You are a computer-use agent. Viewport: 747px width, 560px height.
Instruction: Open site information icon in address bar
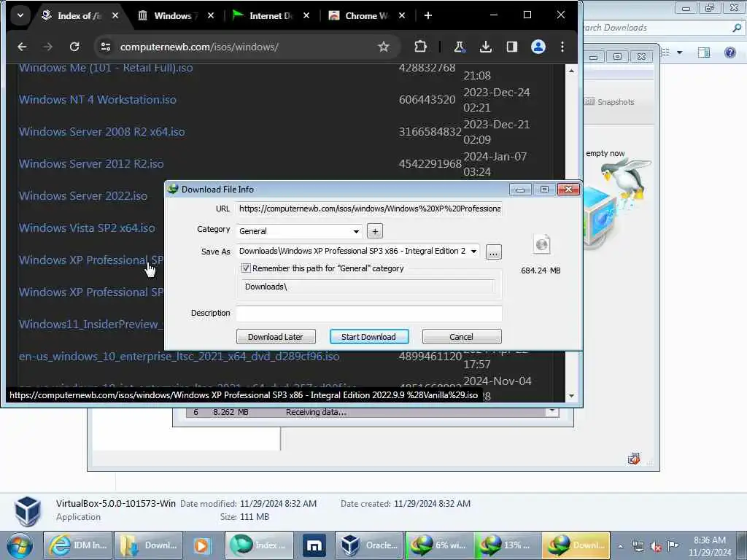pyautogui.click(x=105, y=47)
